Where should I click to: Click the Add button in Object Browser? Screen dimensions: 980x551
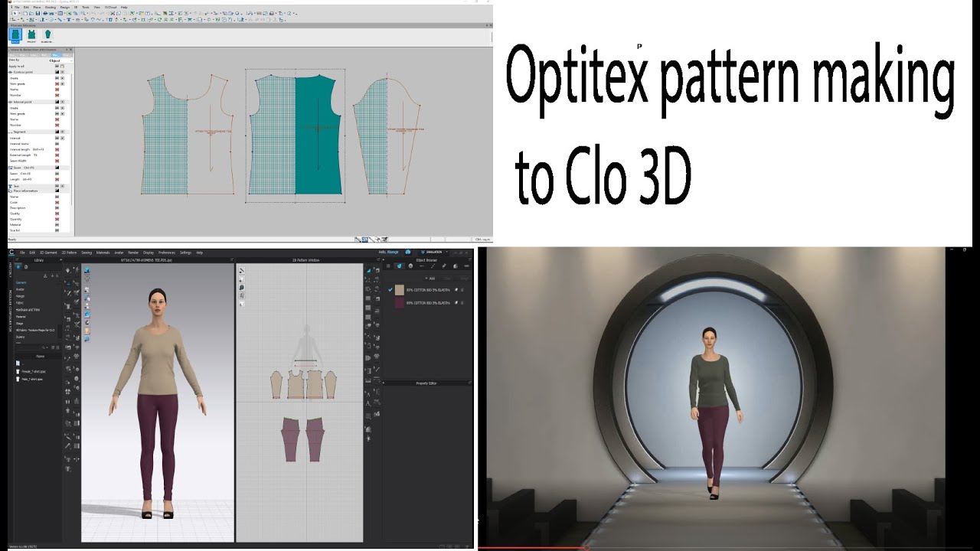point(430,279)
